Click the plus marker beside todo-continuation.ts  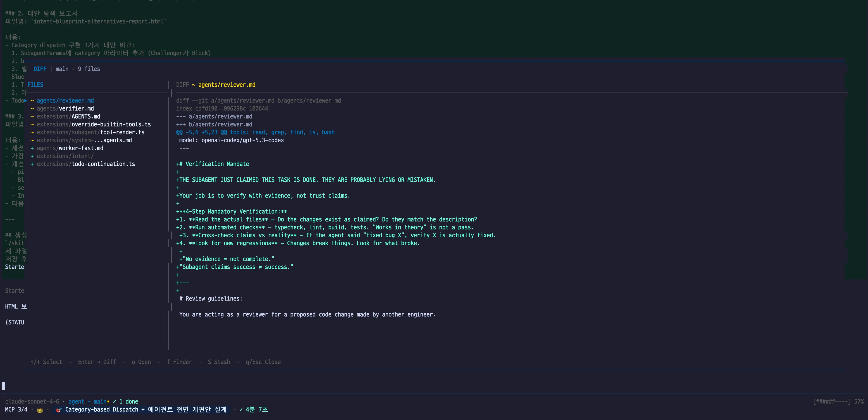(32, 164)
